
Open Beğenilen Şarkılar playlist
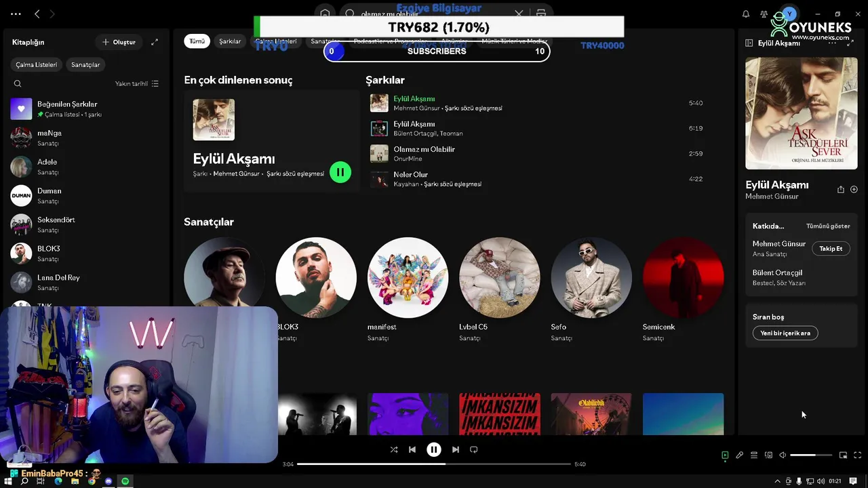tap(86, 108)
